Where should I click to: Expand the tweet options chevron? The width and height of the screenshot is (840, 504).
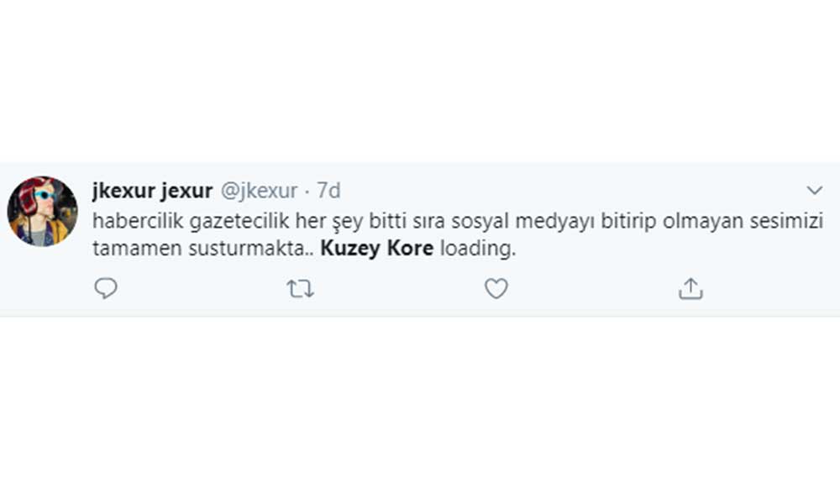click(x=814, y=189)
